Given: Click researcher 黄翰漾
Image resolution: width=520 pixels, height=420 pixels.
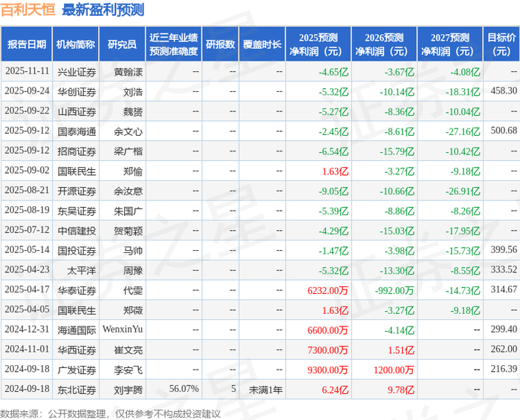Looking at the screenshot, I should click(128, 72).
